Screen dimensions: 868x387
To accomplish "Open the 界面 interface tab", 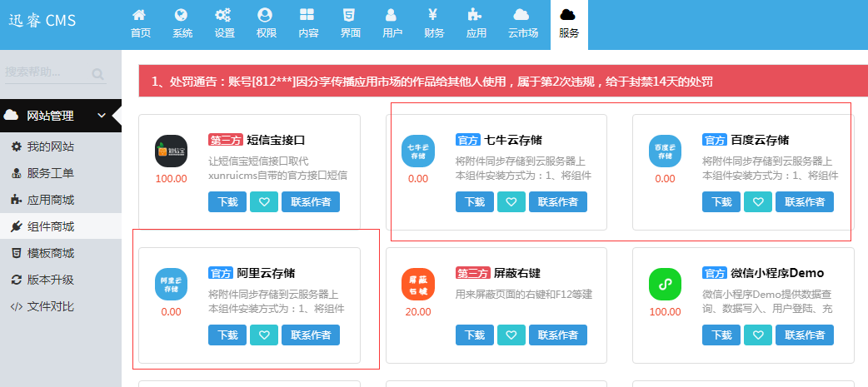I will point(351,24).
